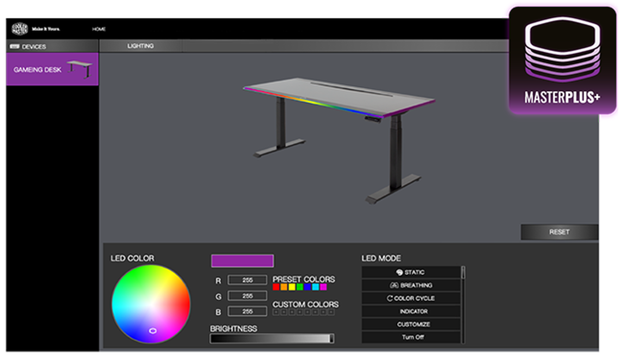Viewport: 624px width, 364px height.
Task: Click the Cooler Master logo
Action: coord(19,29)
